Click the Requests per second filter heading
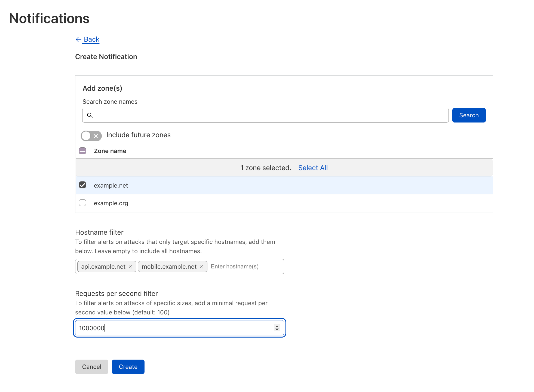 tap(116, 293)
